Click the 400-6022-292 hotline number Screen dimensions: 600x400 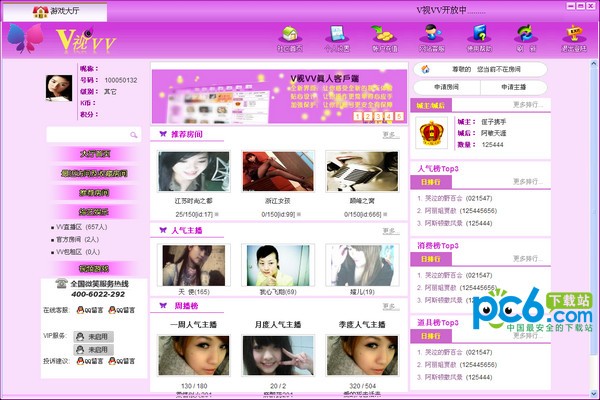98,294
